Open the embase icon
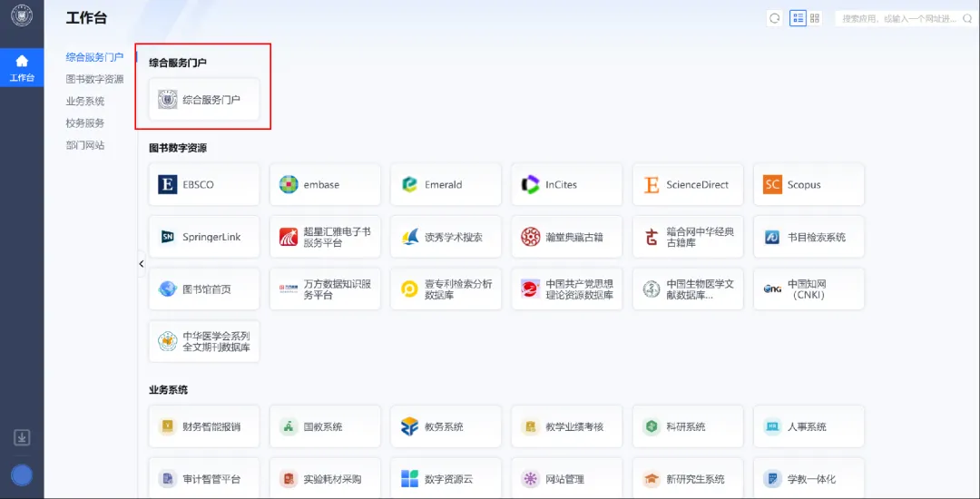The width and height of the screenshot is (980, 499). click(x=289, y=185)
